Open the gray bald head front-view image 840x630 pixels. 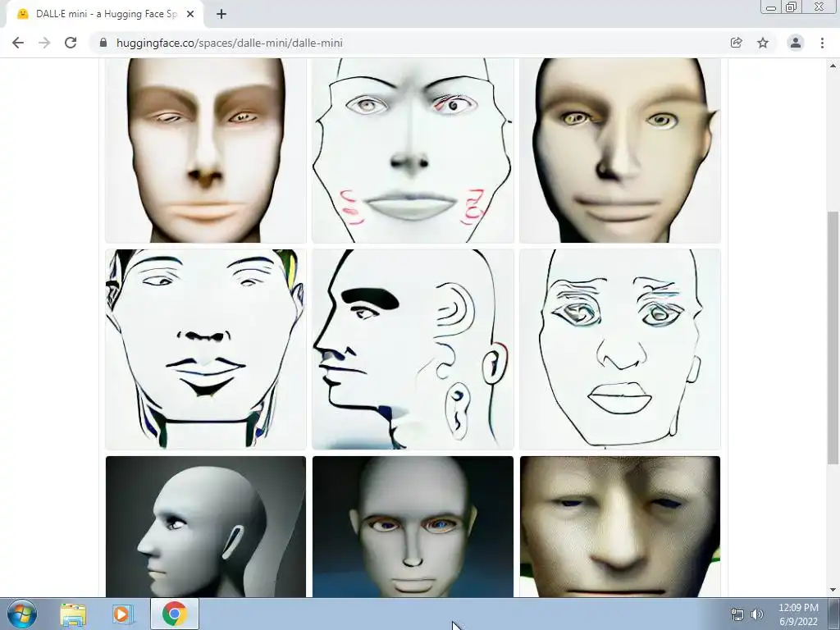point(413,527)
